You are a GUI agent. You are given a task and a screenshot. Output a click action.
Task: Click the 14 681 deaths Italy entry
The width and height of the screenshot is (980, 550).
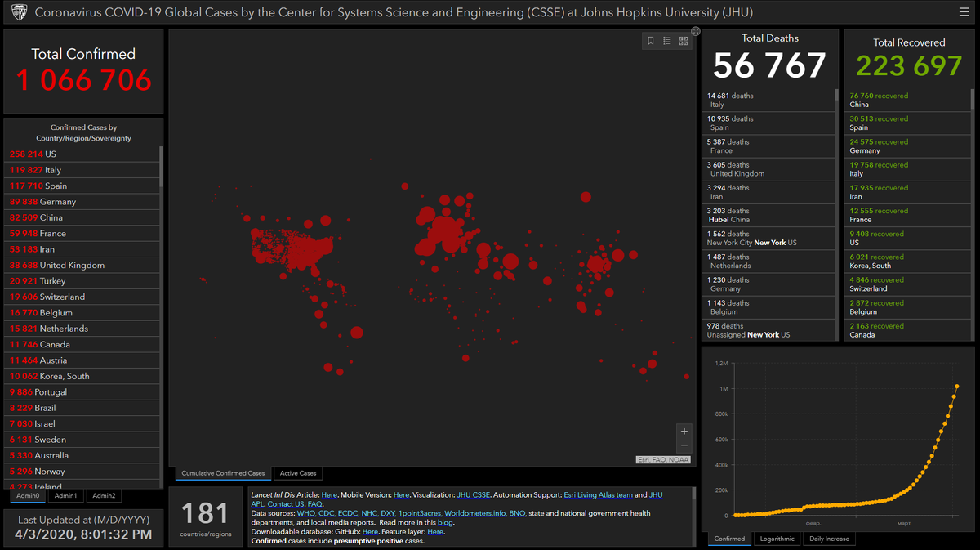coord(768,100)
